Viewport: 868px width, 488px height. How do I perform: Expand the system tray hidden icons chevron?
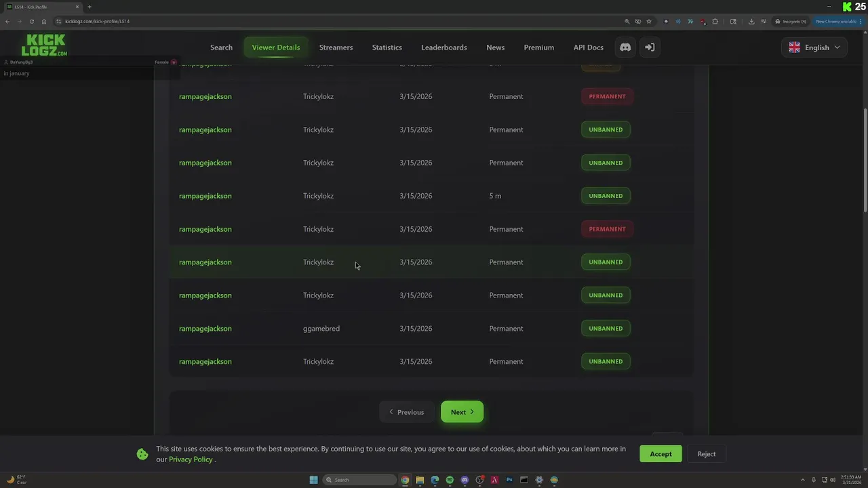coord(803,480)
